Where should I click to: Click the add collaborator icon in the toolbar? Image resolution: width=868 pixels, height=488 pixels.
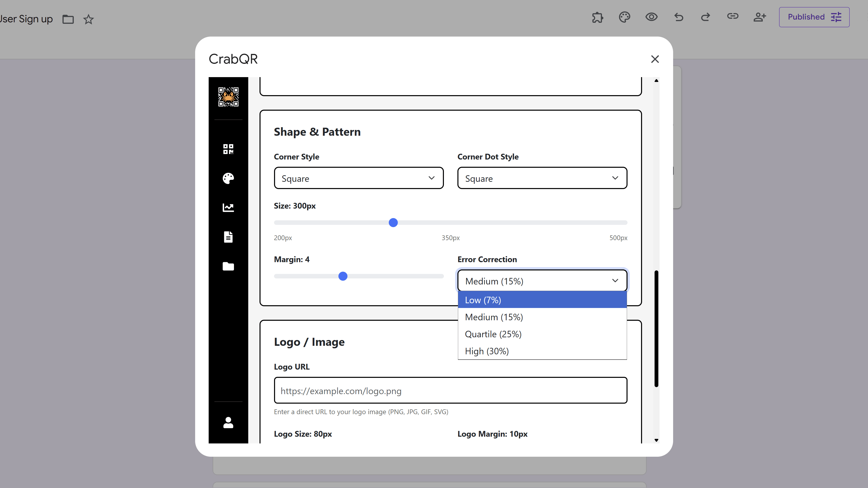tap(760, 17)
